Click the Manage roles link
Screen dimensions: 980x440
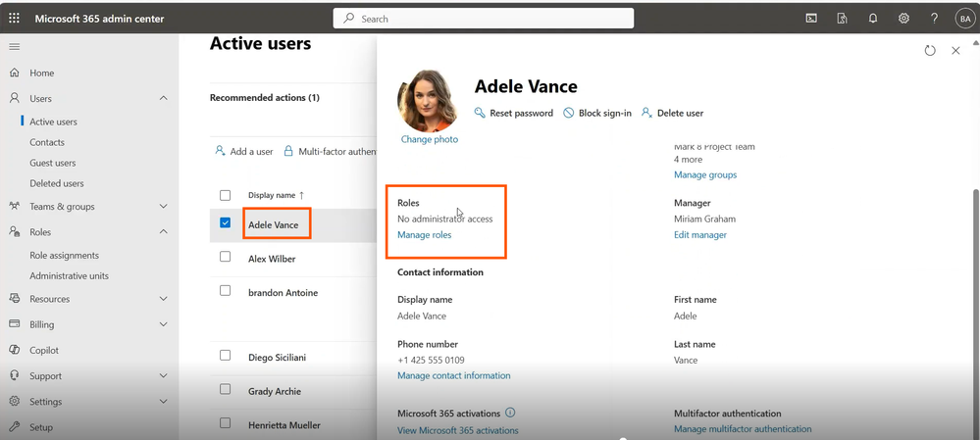point(425,234)
